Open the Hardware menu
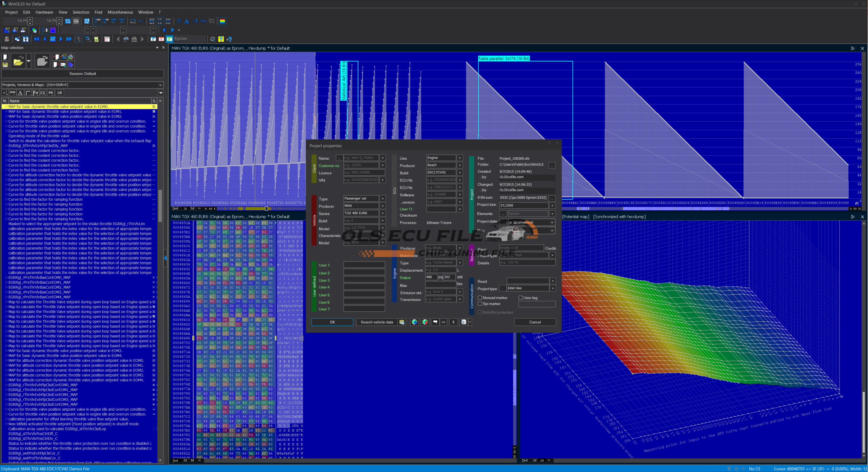 pyautogui.click(x=44, y=12)
